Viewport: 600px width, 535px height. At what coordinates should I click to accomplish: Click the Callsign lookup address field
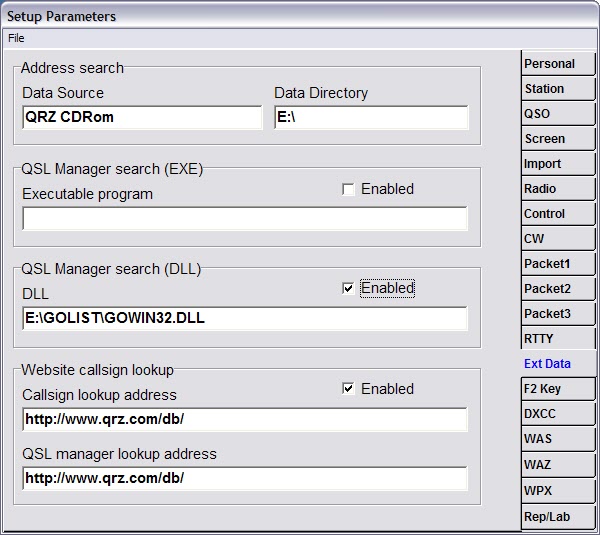pyautogui.click(x=245, y=419)
